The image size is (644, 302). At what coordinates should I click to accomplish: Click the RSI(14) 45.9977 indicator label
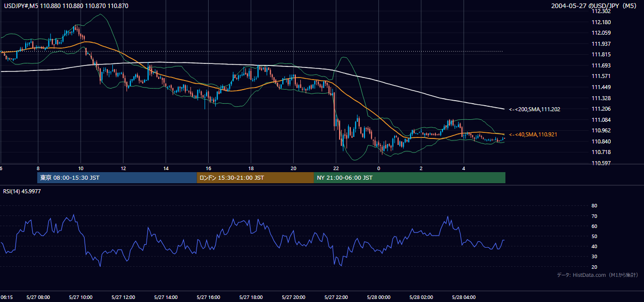pyautogui.click(x=22, y=191)
